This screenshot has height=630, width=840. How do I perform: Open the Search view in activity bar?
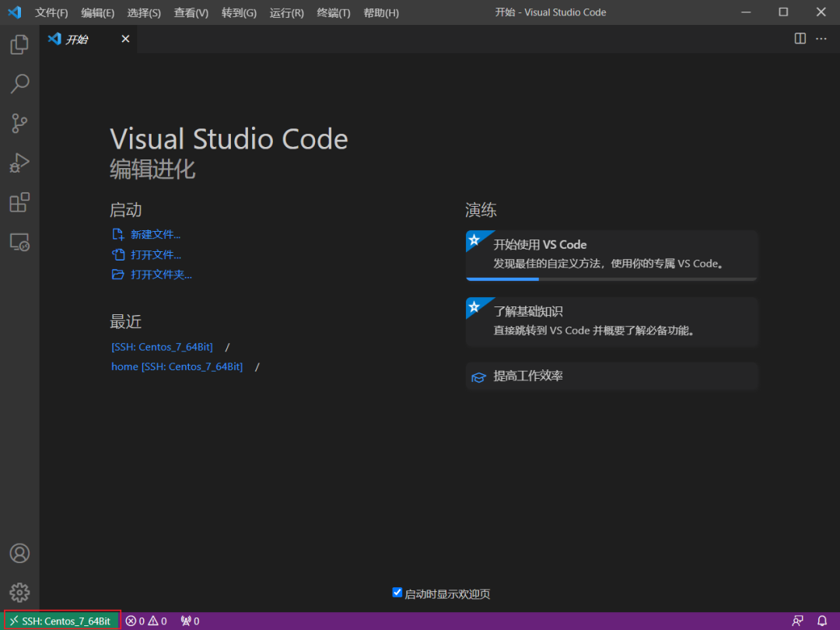coord(19,83)
